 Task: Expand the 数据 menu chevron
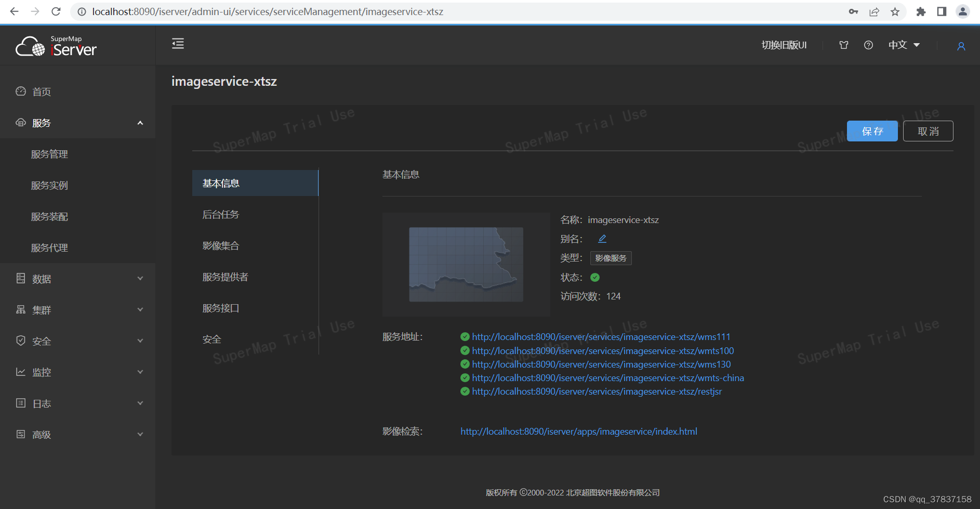click(140, 279)
